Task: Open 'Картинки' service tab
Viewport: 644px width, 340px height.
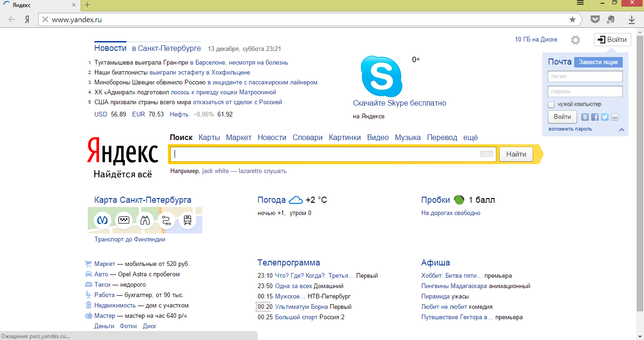Action: [345, 138]
